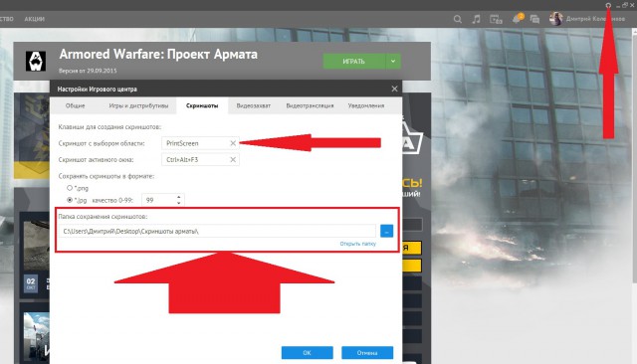Open Game Center settings gear icon

click(608, 5)
